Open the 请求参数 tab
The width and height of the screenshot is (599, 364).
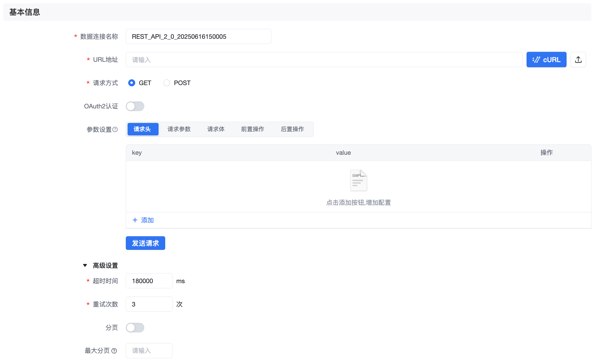click(x=179, y=129)
